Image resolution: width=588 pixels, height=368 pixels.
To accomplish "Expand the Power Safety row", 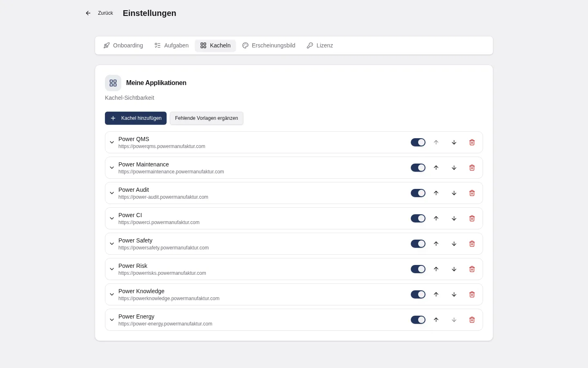I will (x=112, y=244).
